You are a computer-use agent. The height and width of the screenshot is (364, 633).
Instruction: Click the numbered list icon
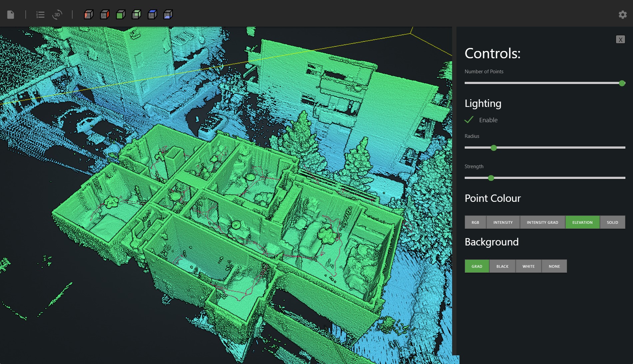(40, 15)
